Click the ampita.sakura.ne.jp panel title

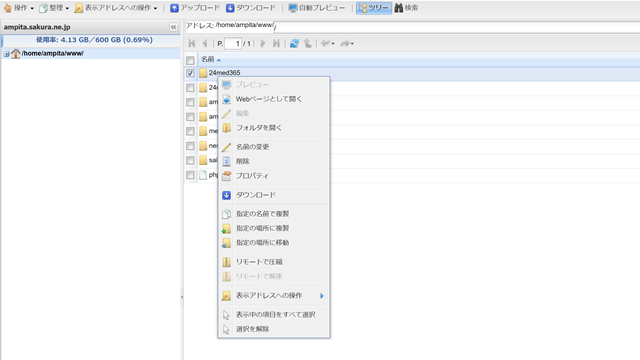[x=37, y=27]
